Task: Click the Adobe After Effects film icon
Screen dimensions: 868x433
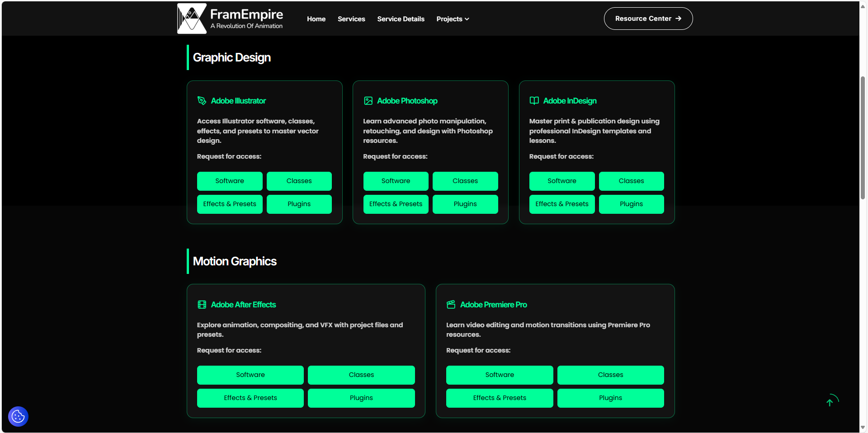Action: [x=202, y=305]
